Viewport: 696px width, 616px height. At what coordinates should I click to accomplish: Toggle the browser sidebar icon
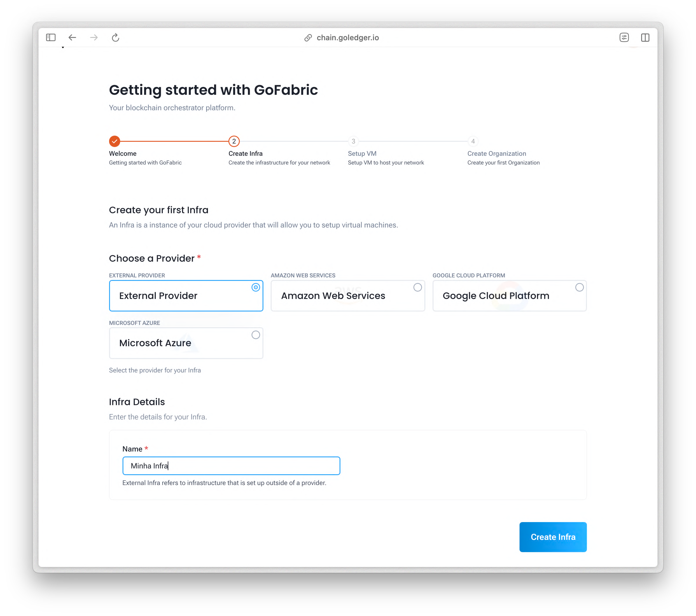click(x=51, y=37)
